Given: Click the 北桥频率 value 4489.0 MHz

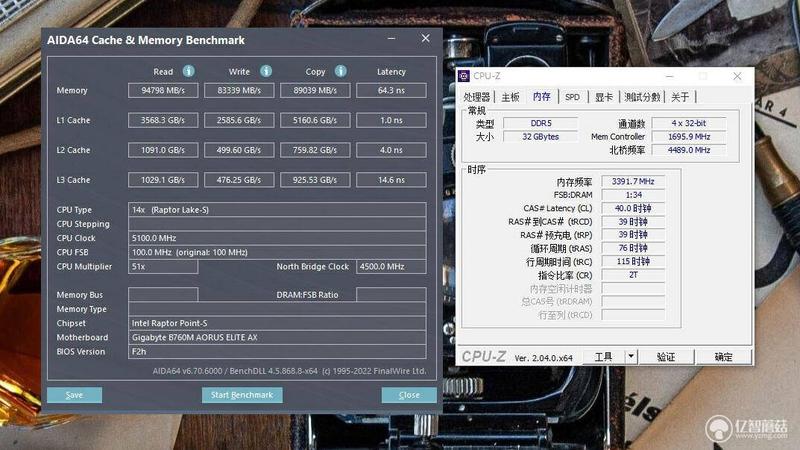Looking at the screenshot, I should point(689,150).
